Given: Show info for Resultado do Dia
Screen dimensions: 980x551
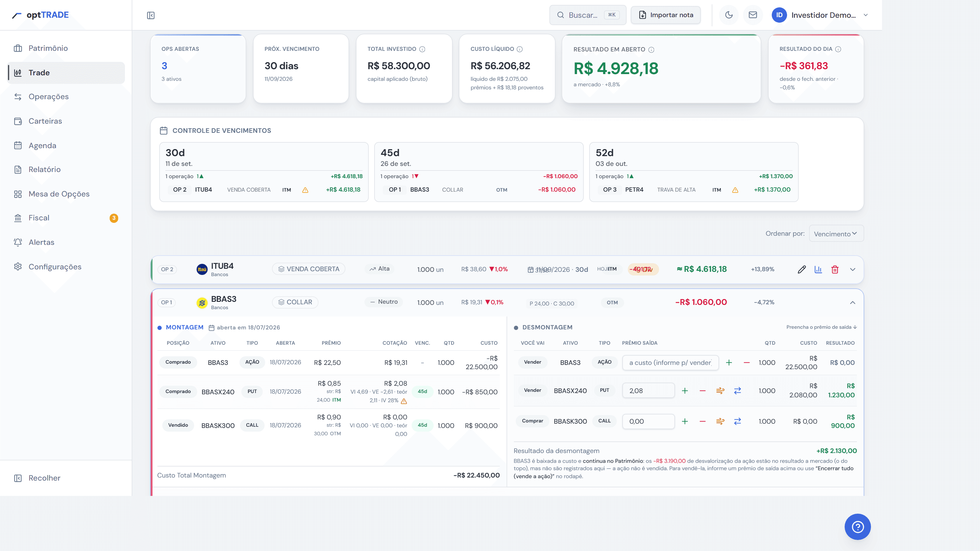Looking at the screenshot, I should click(838, 49).
